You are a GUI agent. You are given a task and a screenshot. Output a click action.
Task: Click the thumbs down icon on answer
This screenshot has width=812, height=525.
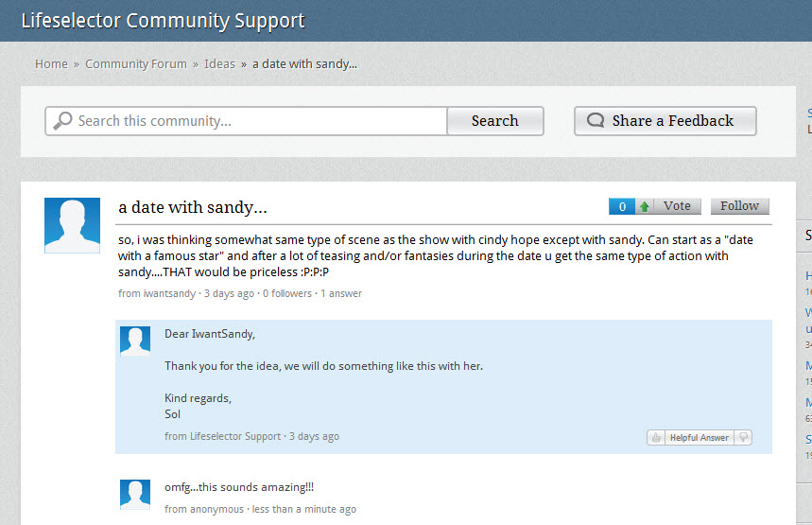(x=743, y=438)
